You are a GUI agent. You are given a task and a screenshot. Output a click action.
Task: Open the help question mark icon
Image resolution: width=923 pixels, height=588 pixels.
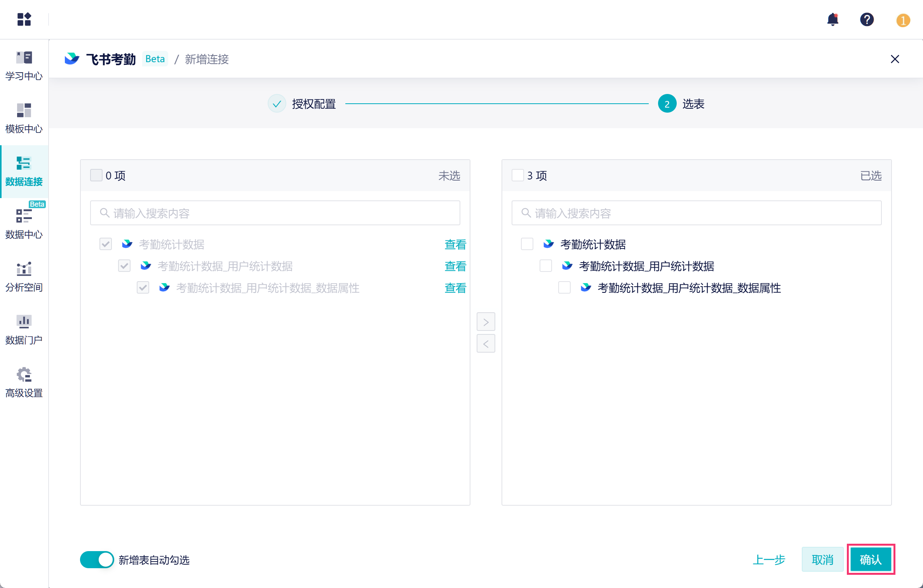(x=867, y=19)
